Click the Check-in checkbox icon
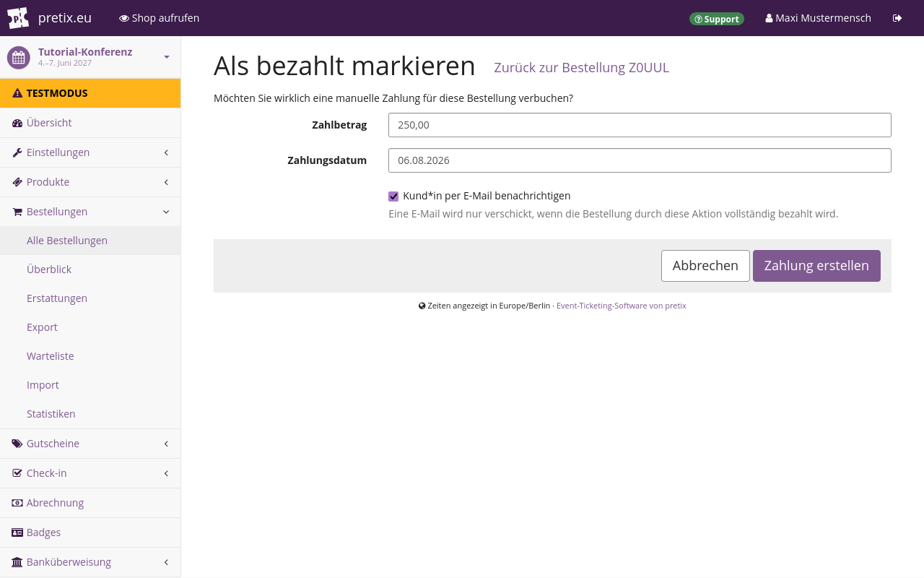Viewport: 924px width, 578px height. 17,473
